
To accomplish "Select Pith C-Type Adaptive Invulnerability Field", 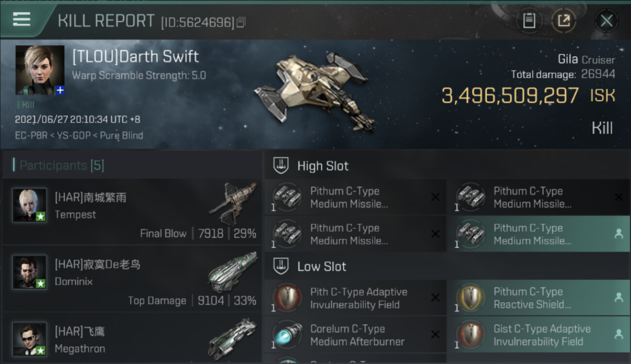I will tap(355, 298).
